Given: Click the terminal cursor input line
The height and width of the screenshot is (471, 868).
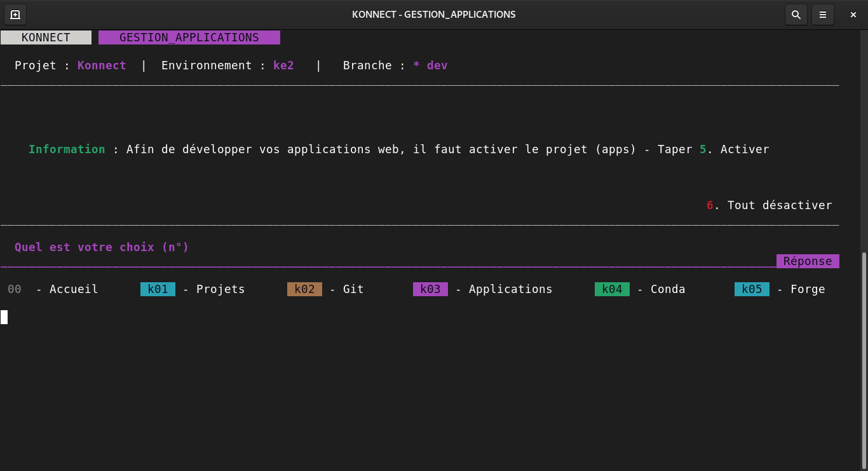Looking at the screenshot, I should click(4, 317).
